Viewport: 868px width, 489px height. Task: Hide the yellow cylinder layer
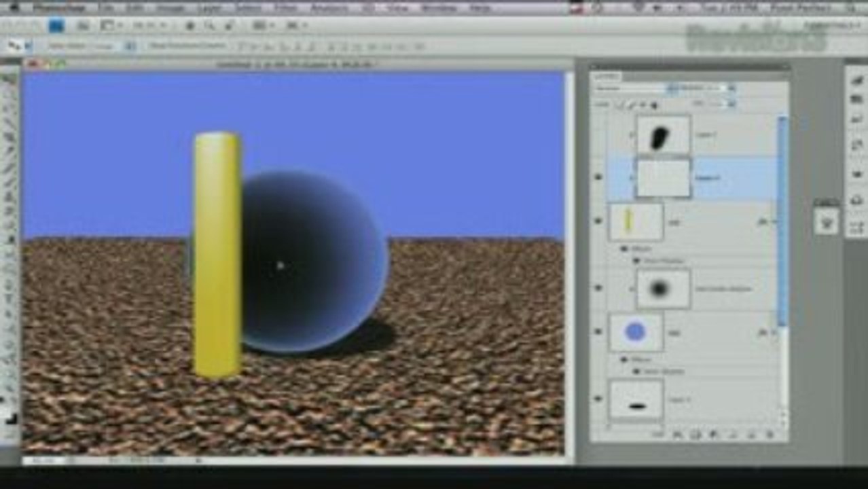point(598,221)
